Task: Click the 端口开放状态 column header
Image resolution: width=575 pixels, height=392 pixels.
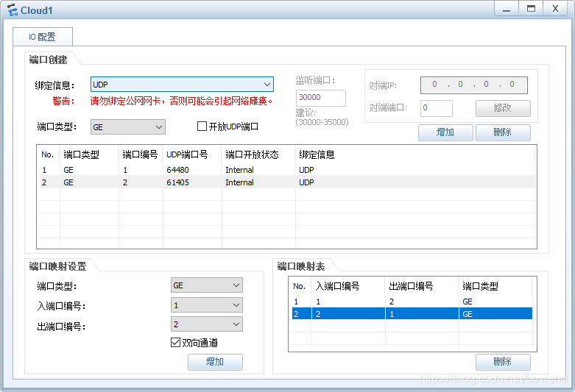Action: 258,154
